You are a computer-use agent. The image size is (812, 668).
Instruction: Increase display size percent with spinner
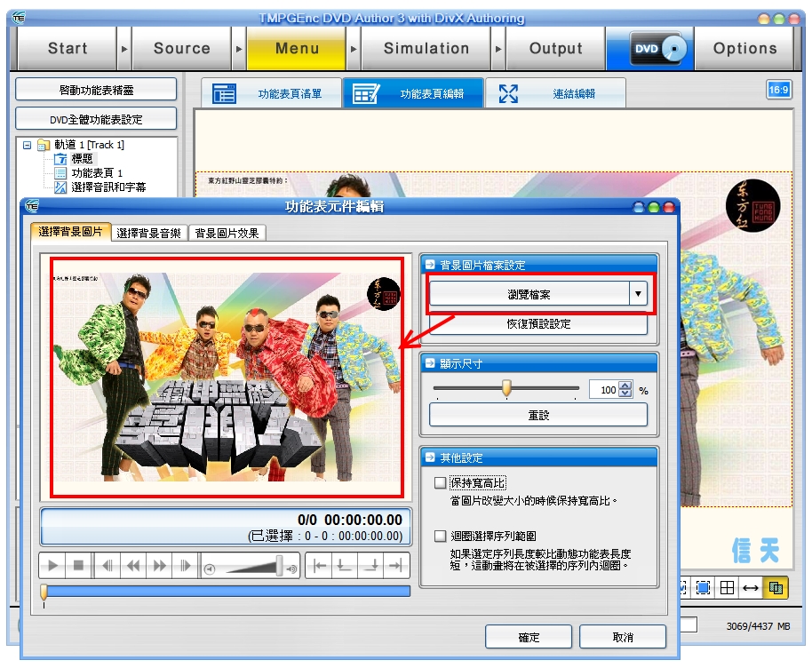click(625, 386)
